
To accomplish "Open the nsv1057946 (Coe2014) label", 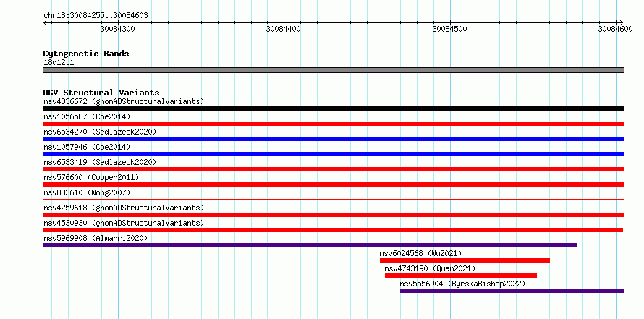I will click(87, 147).
